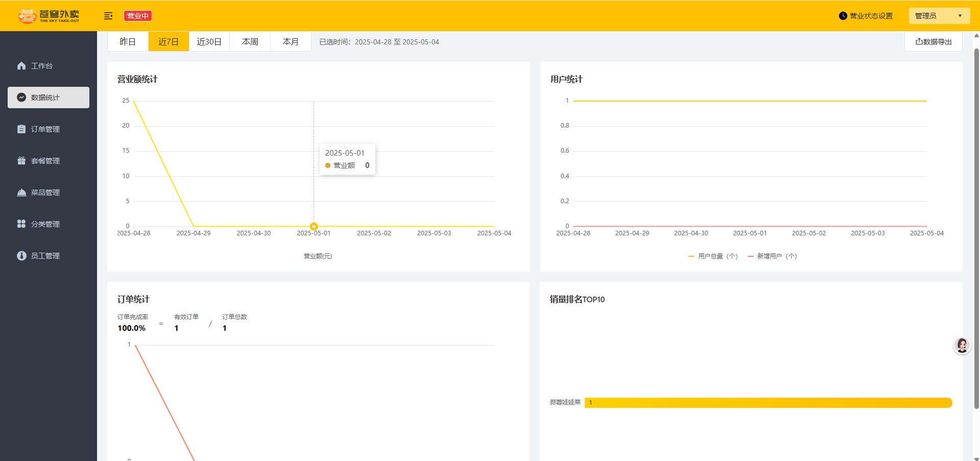Click the 蒜蓉娃娃菜 sales bar
The height and width of the screenshot is (461, 980).
[769, 403]
